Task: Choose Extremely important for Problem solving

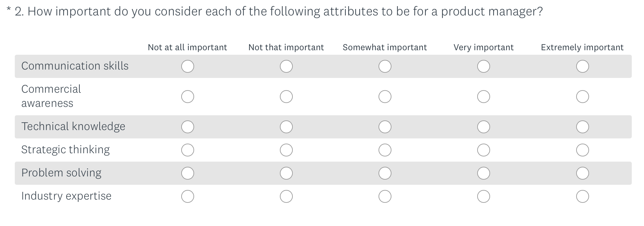Action: pyautogui.click(x=582, y=173)
